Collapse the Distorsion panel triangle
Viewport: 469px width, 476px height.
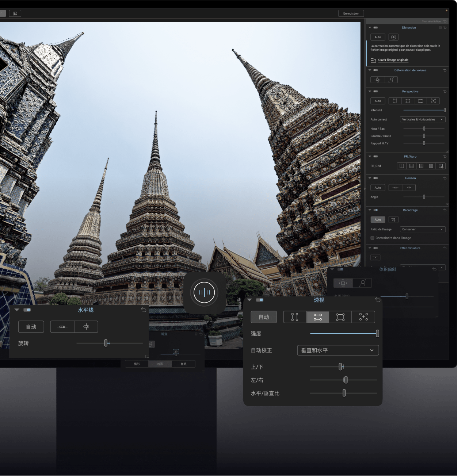coord(370,28)
